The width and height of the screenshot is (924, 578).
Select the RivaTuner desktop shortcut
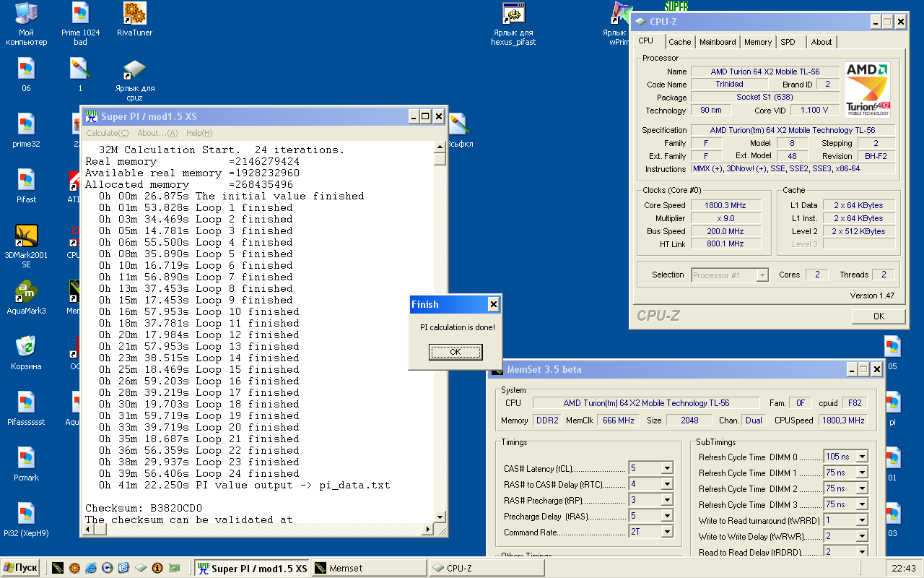[x=134, y=20]
